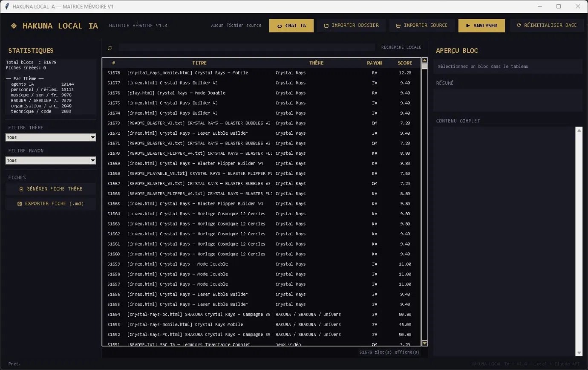Click 'technique / code' theme statistic line
The image size is (588, 370).
point(41,111)
